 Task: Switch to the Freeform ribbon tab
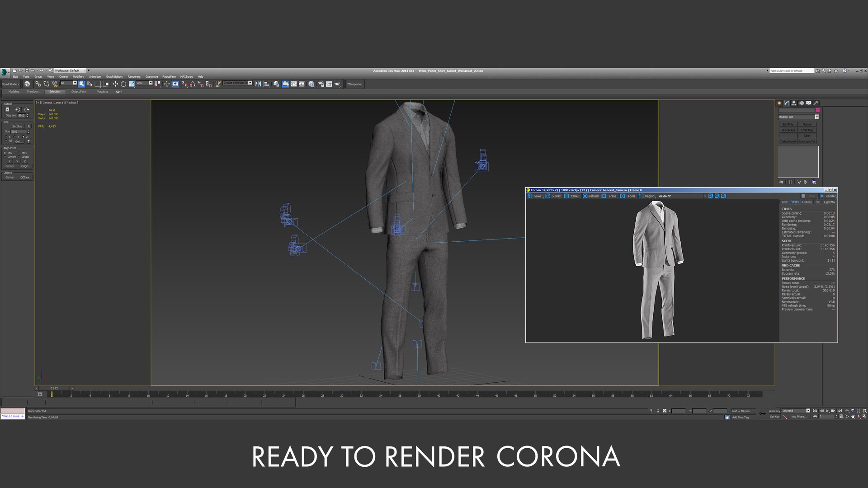pos(33,92)
